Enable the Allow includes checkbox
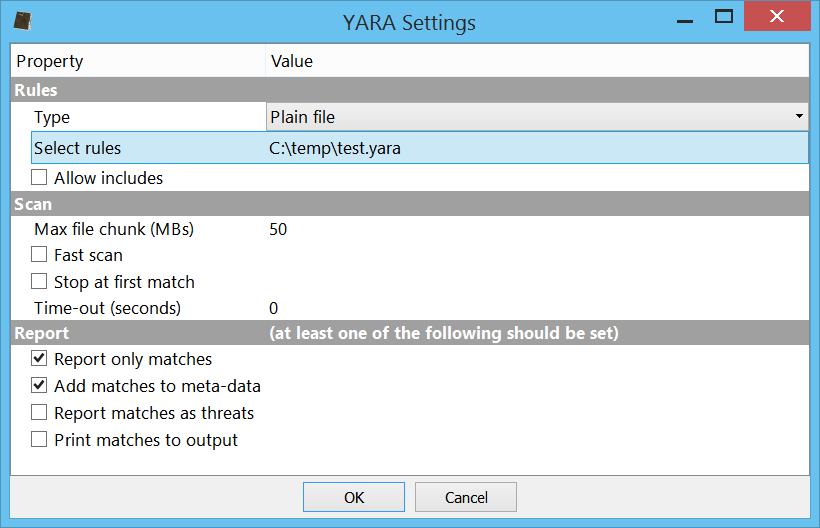 click(x=39, y=178)
